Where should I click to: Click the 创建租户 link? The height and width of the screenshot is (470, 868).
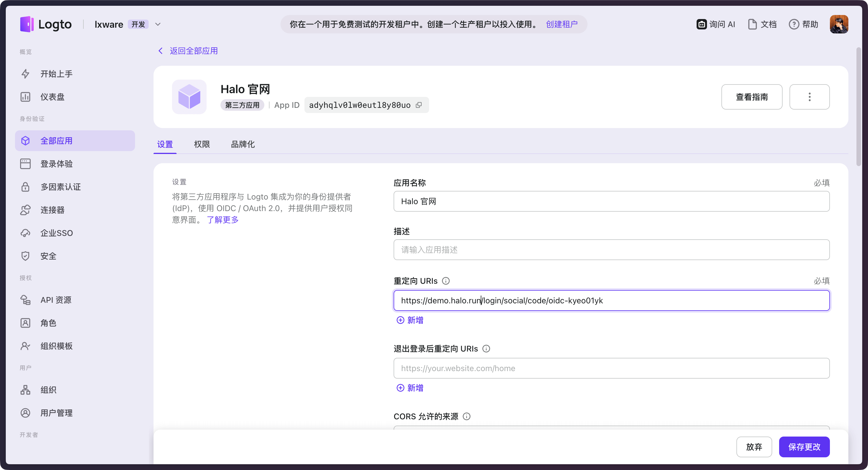pos(562,24)
